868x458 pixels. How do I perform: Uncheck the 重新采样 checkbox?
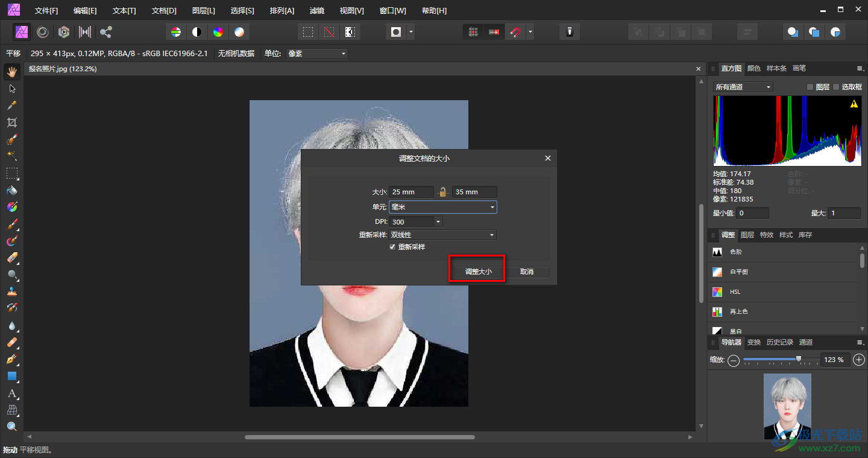coord(392,247)
